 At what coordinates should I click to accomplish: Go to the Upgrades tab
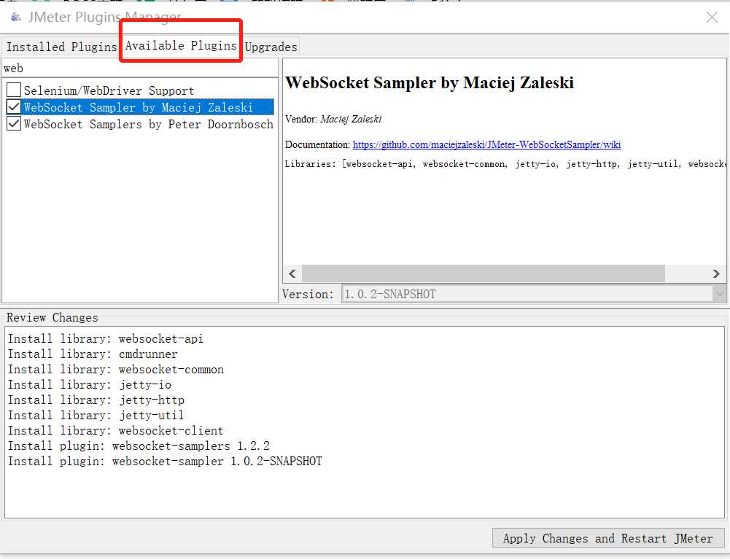tap(271, 47)
